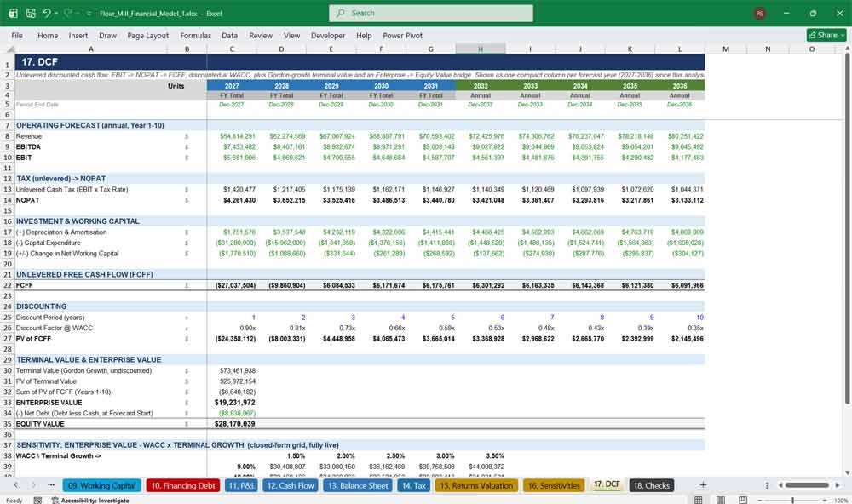Click the 100% zoom level
Image resolution: width=852 pixels, height=504 pixels.
coord(841,501)
